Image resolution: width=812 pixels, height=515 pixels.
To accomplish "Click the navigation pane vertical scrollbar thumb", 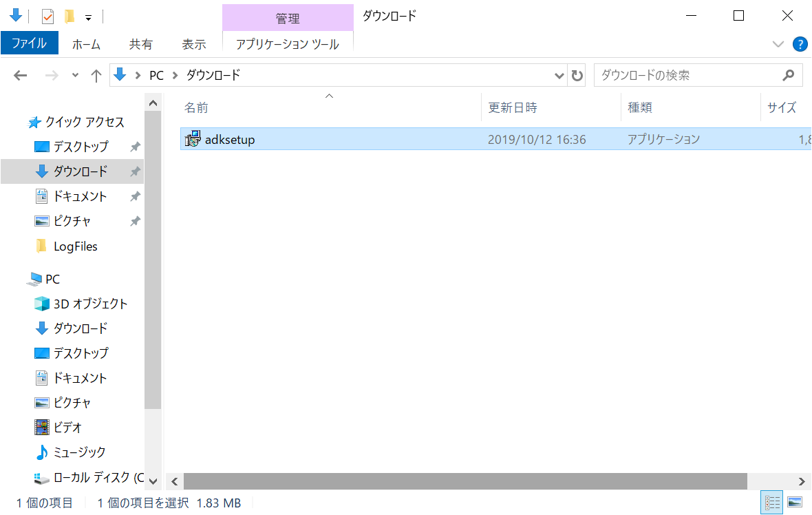I will point(153,260).
